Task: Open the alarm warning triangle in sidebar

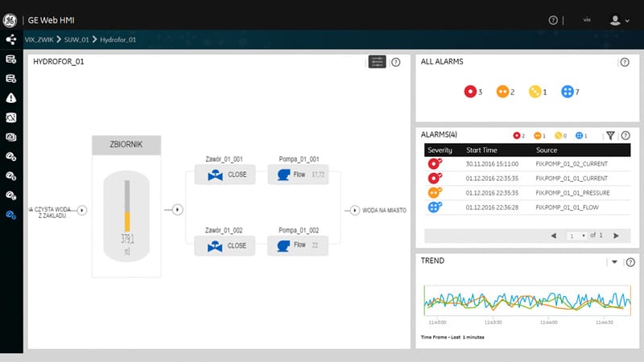Action: point(11,97)
